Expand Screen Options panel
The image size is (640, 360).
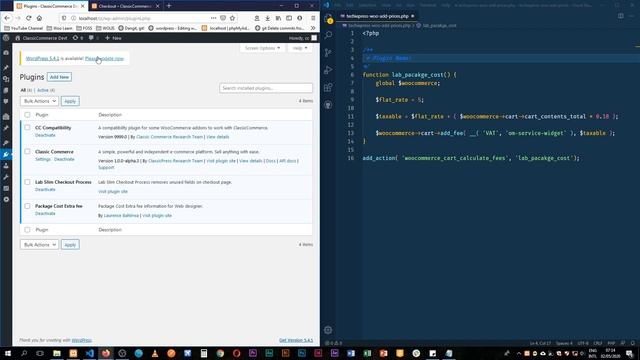click(x=262, y=48)
